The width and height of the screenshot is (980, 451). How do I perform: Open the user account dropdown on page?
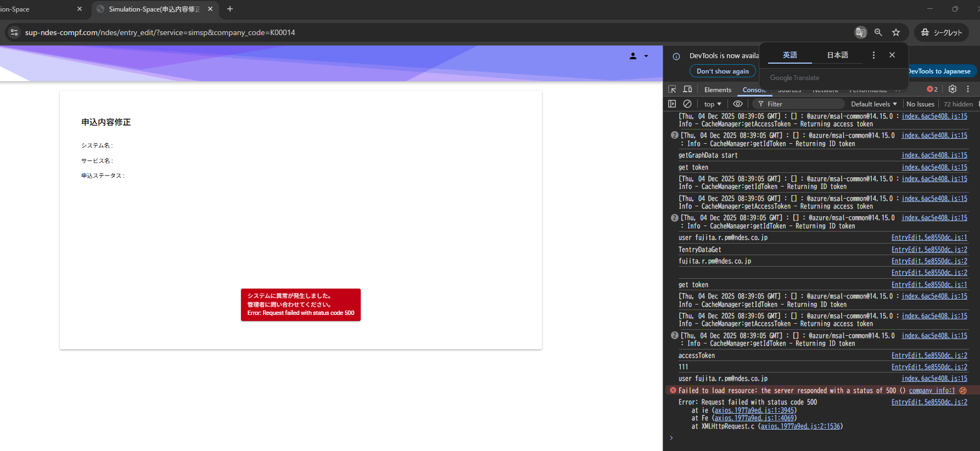coord(639,56)
